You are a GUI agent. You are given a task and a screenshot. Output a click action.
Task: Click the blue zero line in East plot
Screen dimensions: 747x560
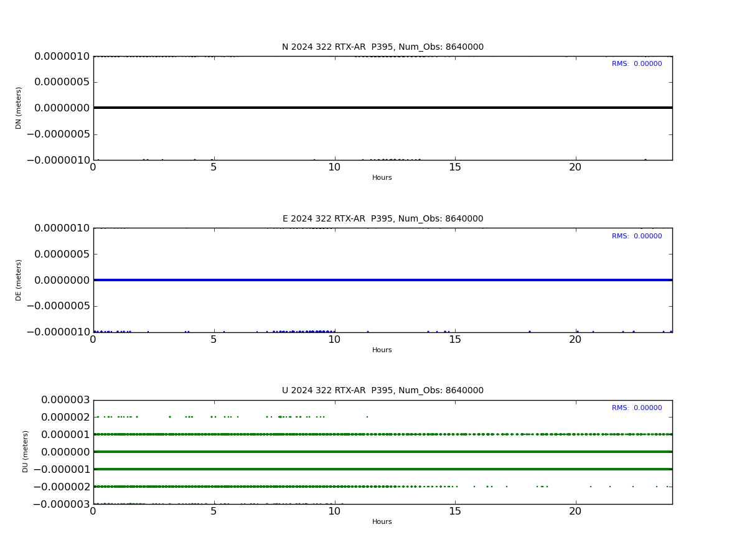click(x=382, y=280)
